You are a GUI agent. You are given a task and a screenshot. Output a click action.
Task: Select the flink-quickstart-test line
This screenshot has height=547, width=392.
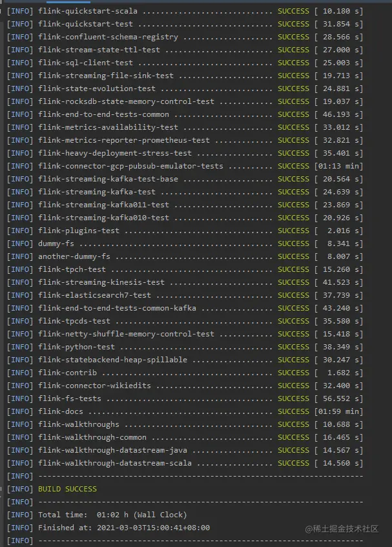click(185, 24)
